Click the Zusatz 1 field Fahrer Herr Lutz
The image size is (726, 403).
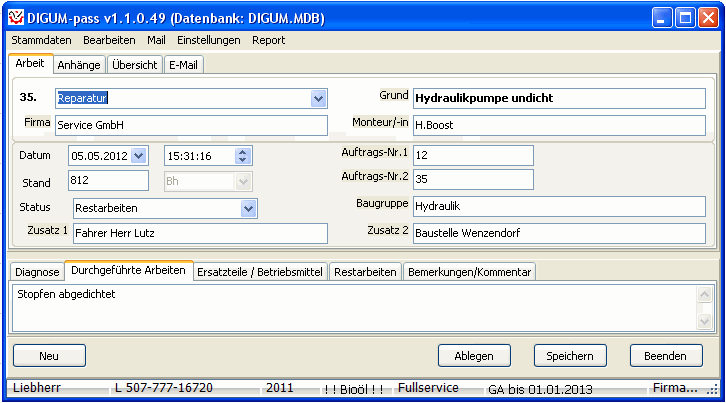pos(200,233)
